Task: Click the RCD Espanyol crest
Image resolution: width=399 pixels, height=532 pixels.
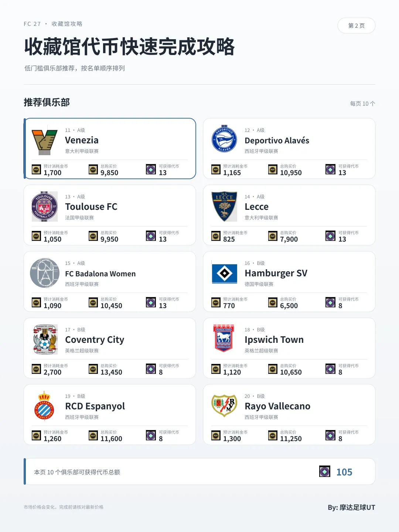Action: pos(44,406)
